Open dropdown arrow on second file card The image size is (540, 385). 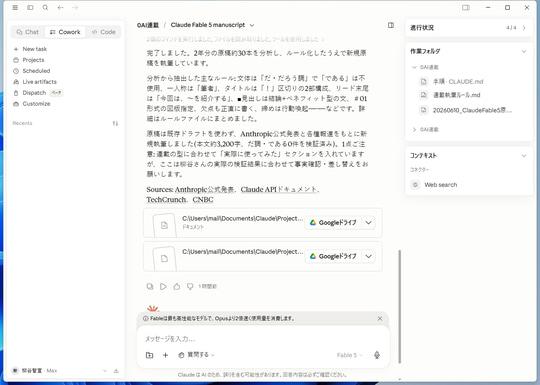(x=368, y=257)
